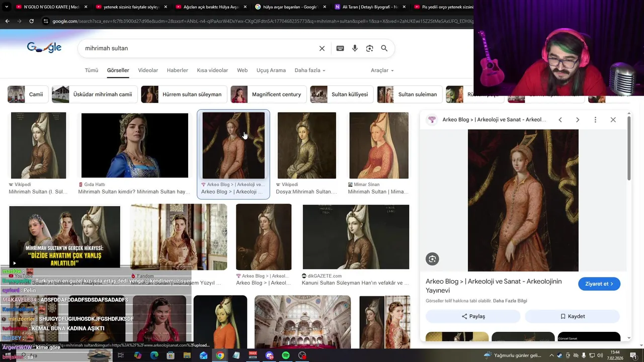
Task: Open the Gıda Hattı Mihrimah Sultan kimdir thumbnail
Action: 135,145
